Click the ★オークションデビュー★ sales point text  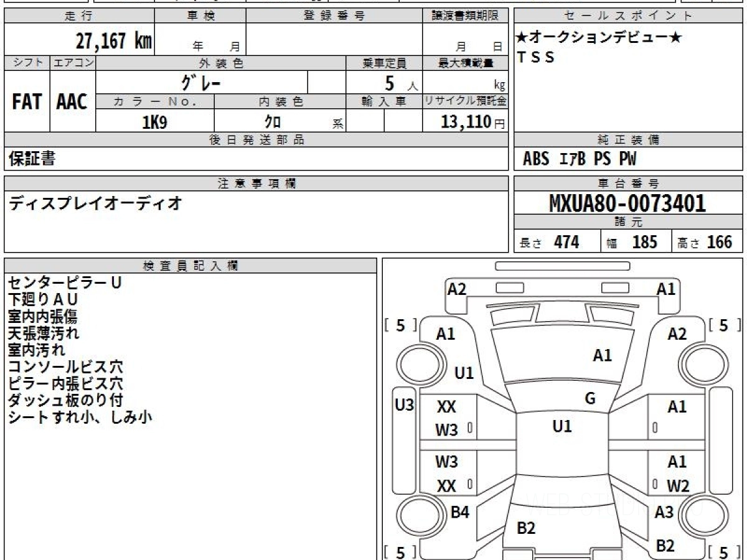click(599, 38)
